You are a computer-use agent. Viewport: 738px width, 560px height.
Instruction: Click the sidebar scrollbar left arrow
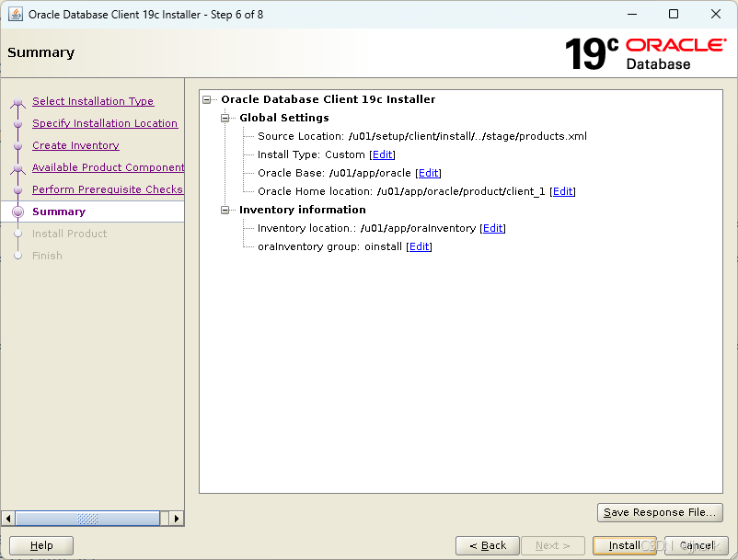[8, 519]
